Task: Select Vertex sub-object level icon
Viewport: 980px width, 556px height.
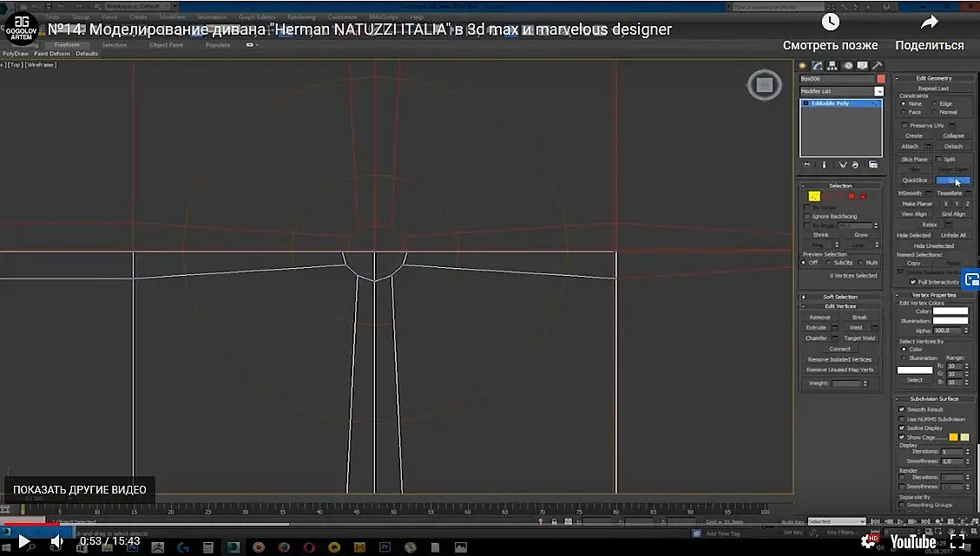Action: [813, 196]
